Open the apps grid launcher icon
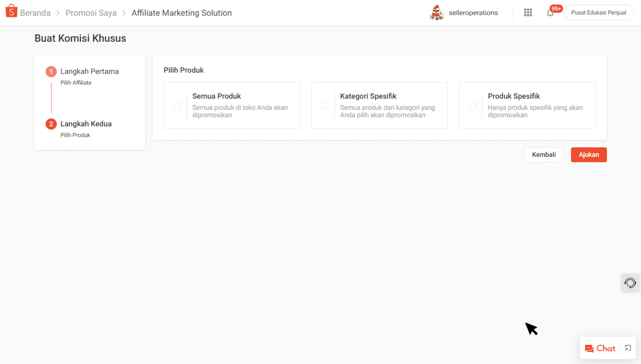This screenshot has width=641, height=364. pyautogui.click(x=528, y=12)
